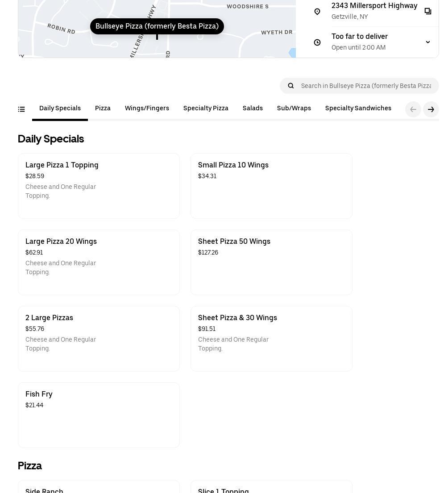Click the left arrow category button

click(413, 109)
